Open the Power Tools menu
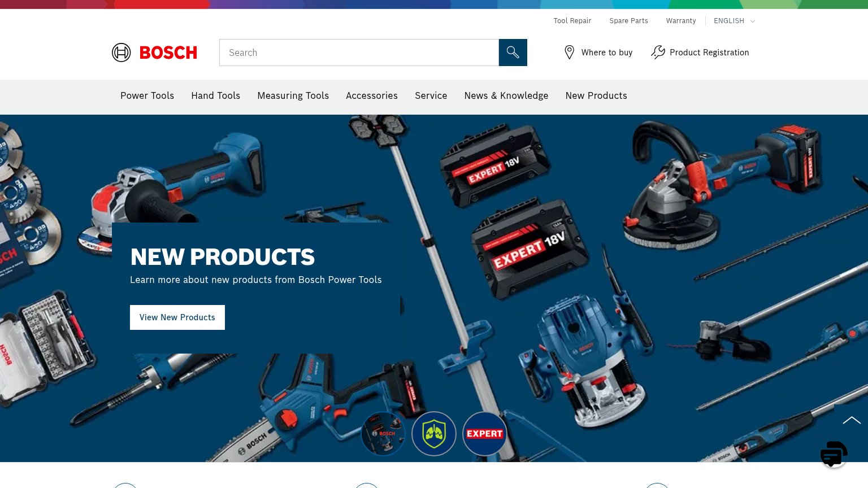 147,96
